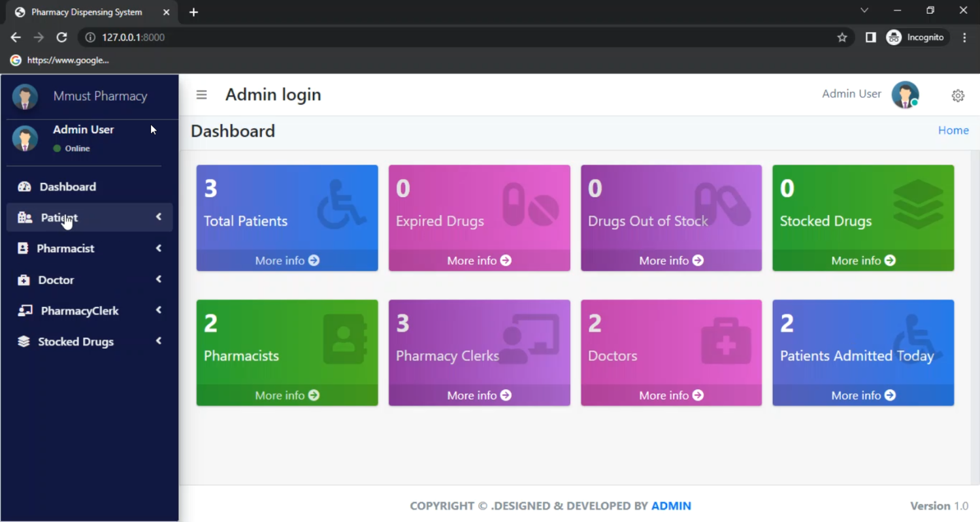Expand the Pharmacist menu chevron

[x=159, y=248]
